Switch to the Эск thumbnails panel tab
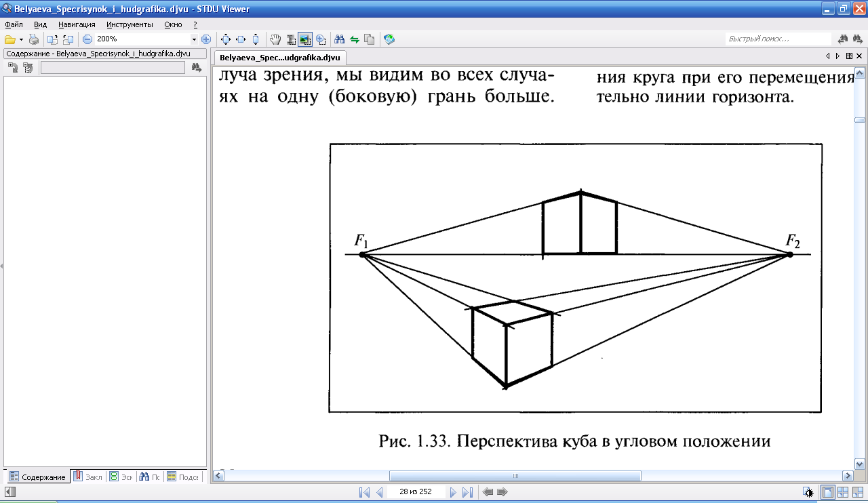This screenshot has height=503, width=868. click(x=121, y=477)
